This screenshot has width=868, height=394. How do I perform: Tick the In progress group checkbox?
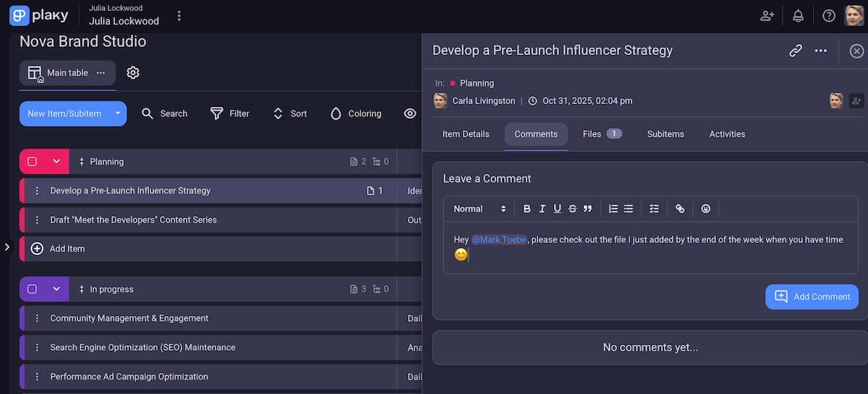point(33,289)
